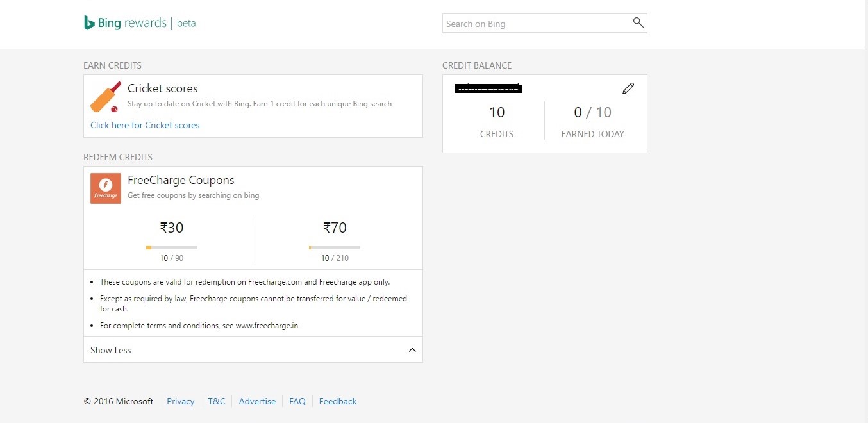Viewport: 868px width, 423px height.
Task: Focus the Search on Bing field
Action: pyautogui.click(x=544, y=23)
